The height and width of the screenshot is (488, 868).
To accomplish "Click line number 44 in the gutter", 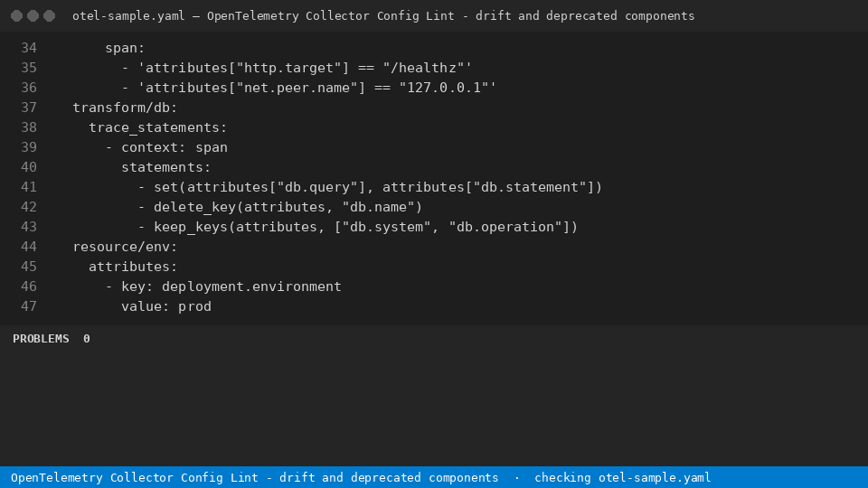I will coord(29,248).
